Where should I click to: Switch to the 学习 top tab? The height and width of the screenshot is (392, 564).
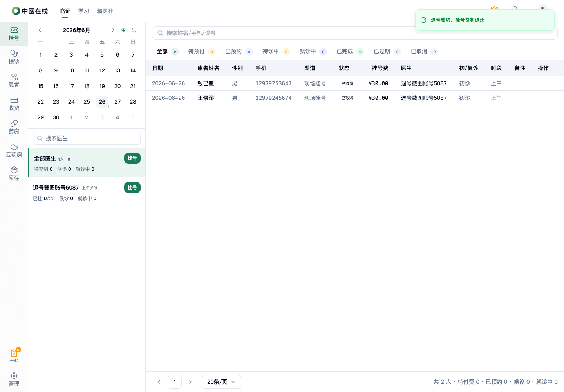84,11
